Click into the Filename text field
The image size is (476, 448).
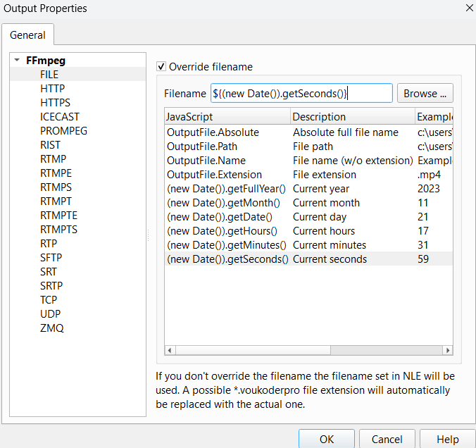pyautogui.click(x=301, y=93)
